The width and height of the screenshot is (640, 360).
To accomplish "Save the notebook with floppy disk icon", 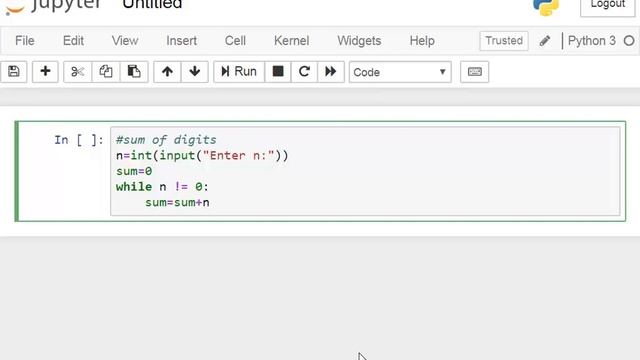I will coord(13,72).
